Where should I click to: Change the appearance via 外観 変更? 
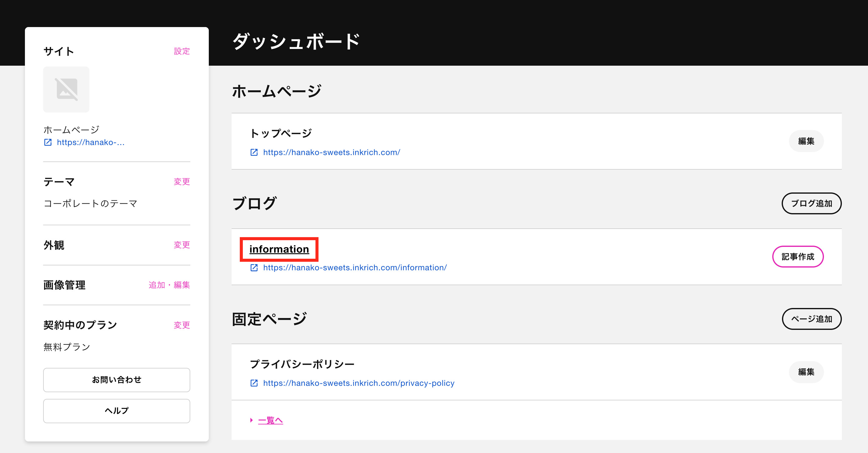point(182,245)
